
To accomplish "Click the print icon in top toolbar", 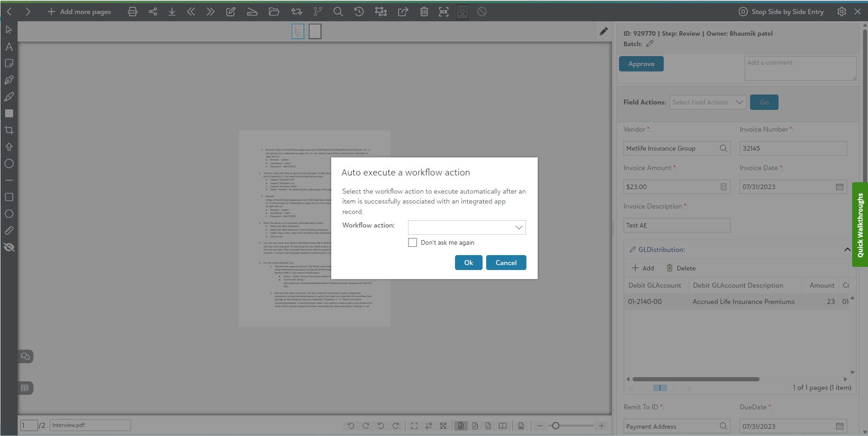I will click(132, 12).
